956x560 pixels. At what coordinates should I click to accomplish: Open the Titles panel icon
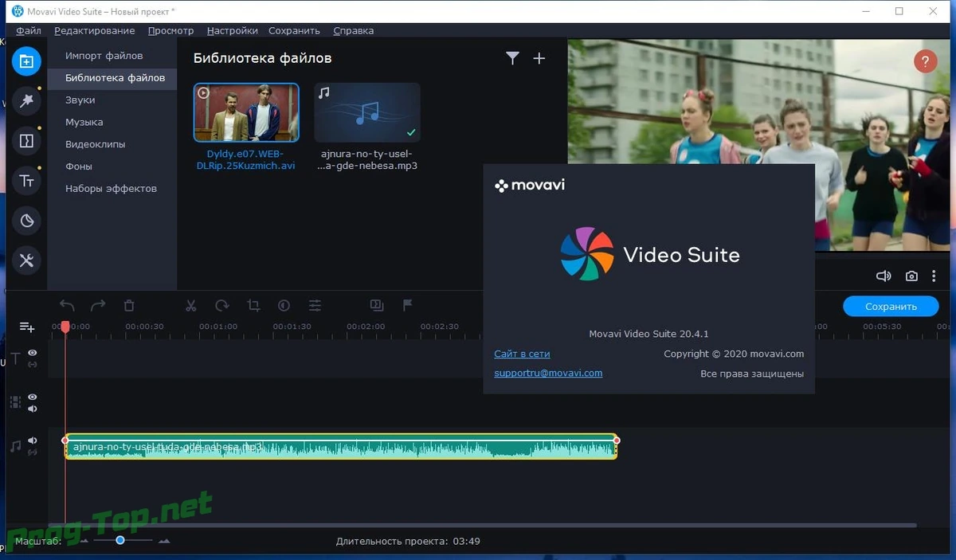(x=26, y=181)
